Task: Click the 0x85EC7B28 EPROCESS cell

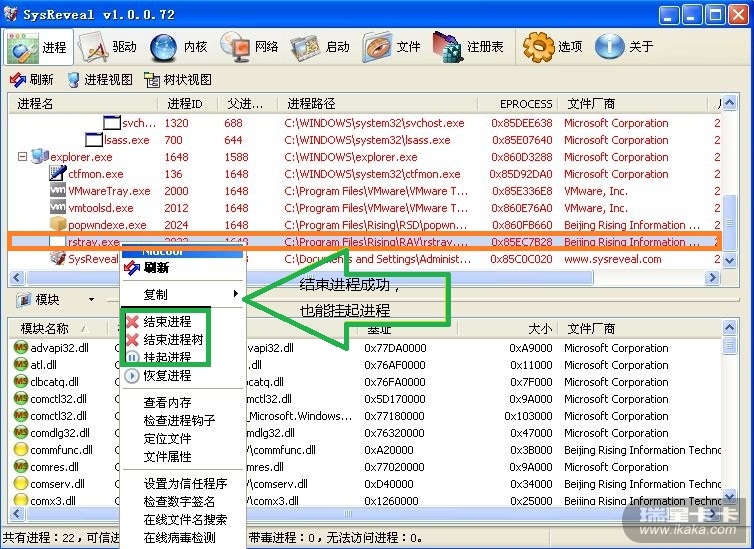Action: pos(521,242)
